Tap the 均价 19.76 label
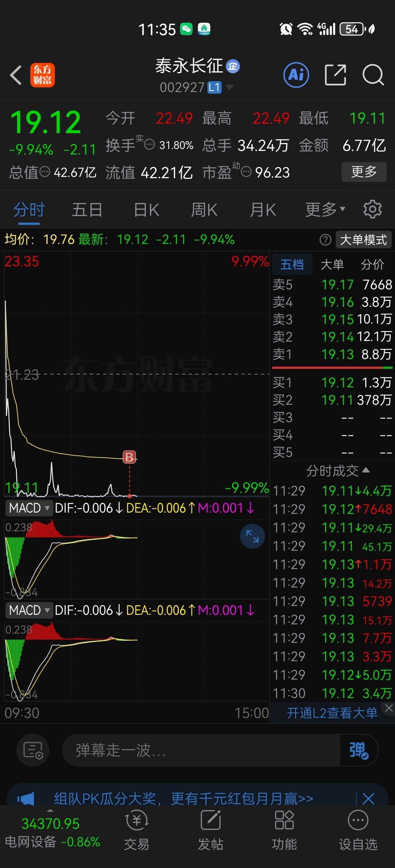 click(39, 240)
